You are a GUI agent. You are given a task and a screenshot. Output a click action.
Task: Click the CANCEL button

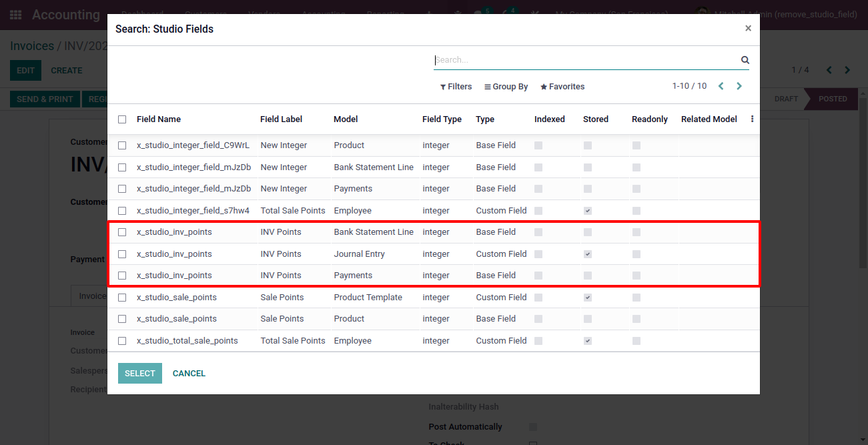click(189, 374)
